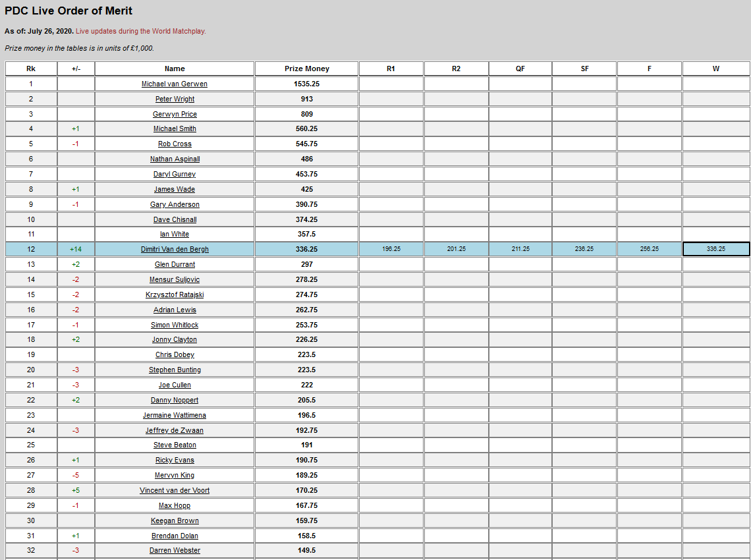Viewport: 751px width, 560px height.
Task: Follow the Chris Dobey link
Action: coord(175,355)
